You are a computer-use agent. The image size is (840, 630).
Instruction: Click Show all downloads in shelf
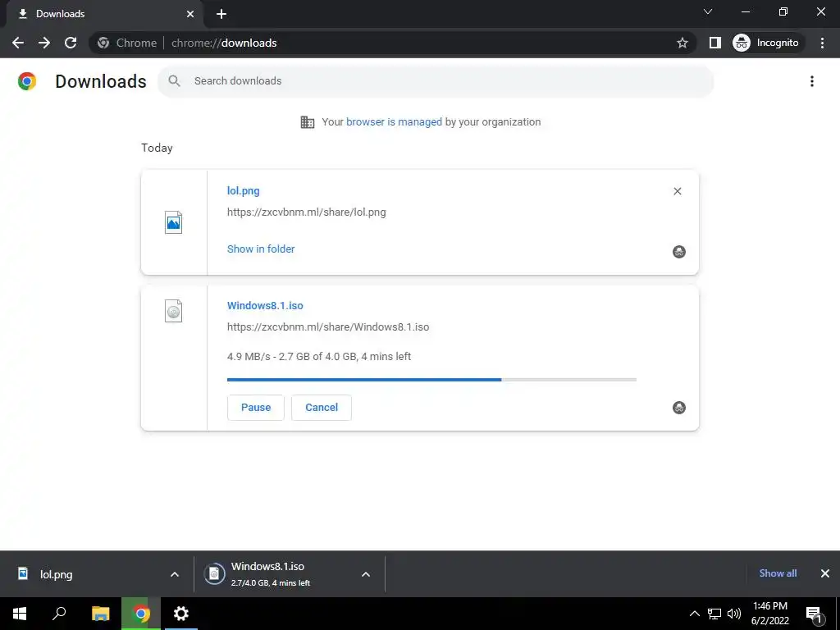(778, 573)
